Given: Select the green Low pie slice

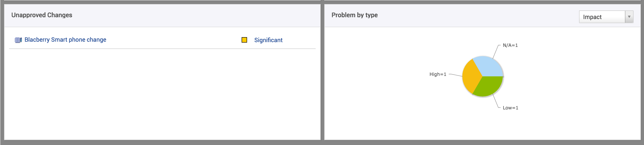Looking at the screenshot, I should click(488, 86).
